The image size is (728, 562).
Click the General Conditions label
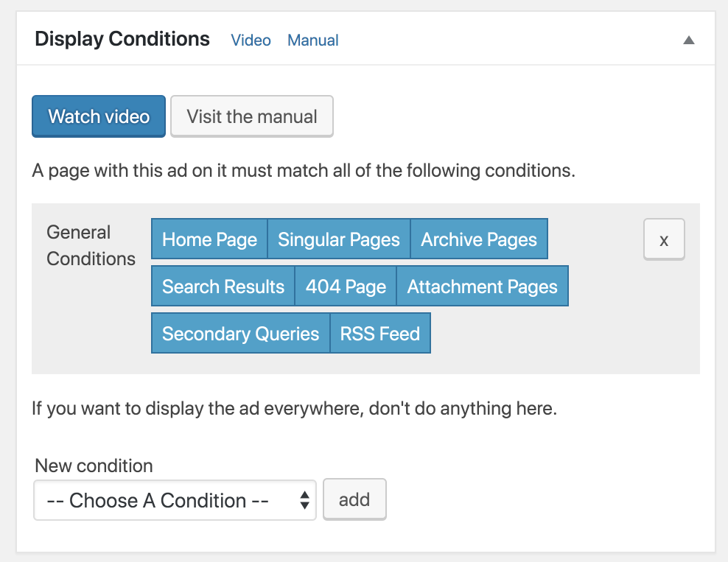(x=91, y=246)
